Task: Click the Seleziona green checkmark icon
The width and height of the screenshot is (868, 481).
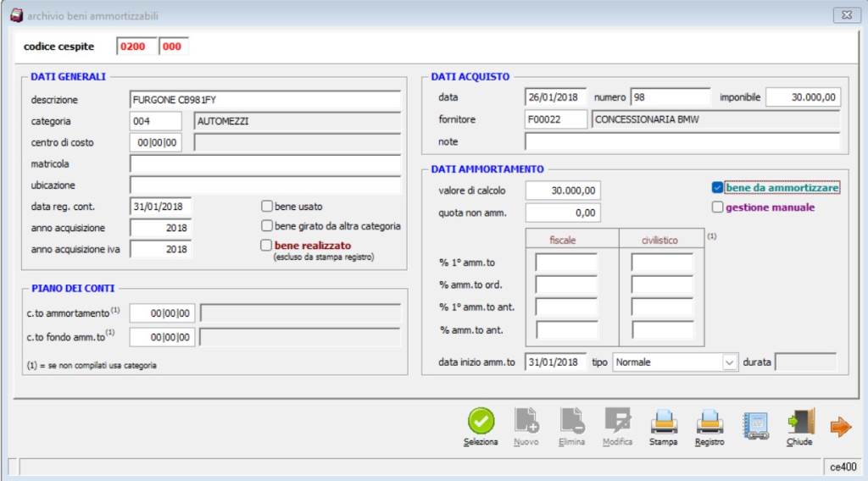Action: pos(481,421)
